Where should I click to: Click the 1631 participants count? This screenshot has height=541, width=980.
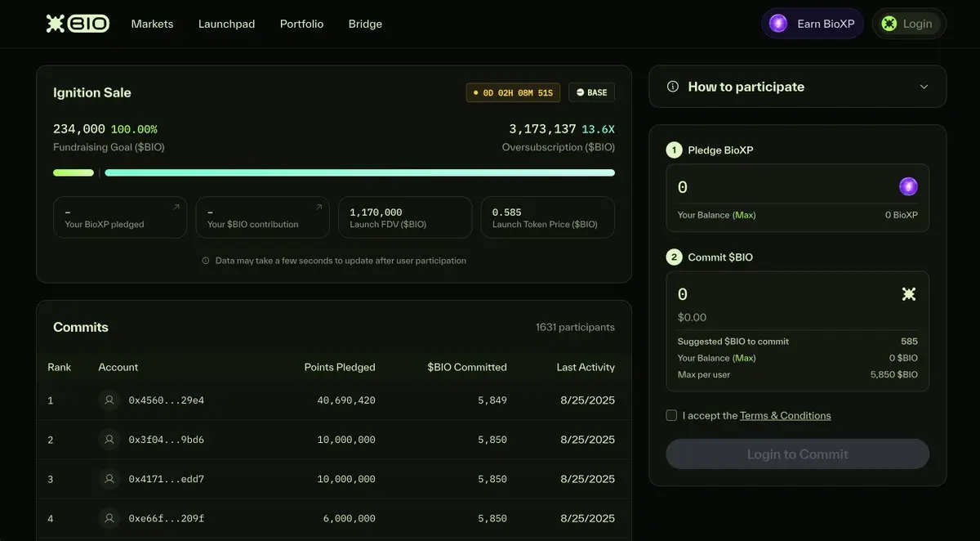pos(575,327)
